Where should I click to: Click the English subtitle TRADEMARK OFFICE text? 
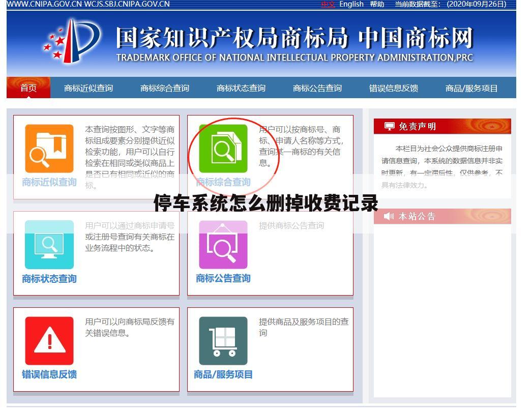(294, 57)
